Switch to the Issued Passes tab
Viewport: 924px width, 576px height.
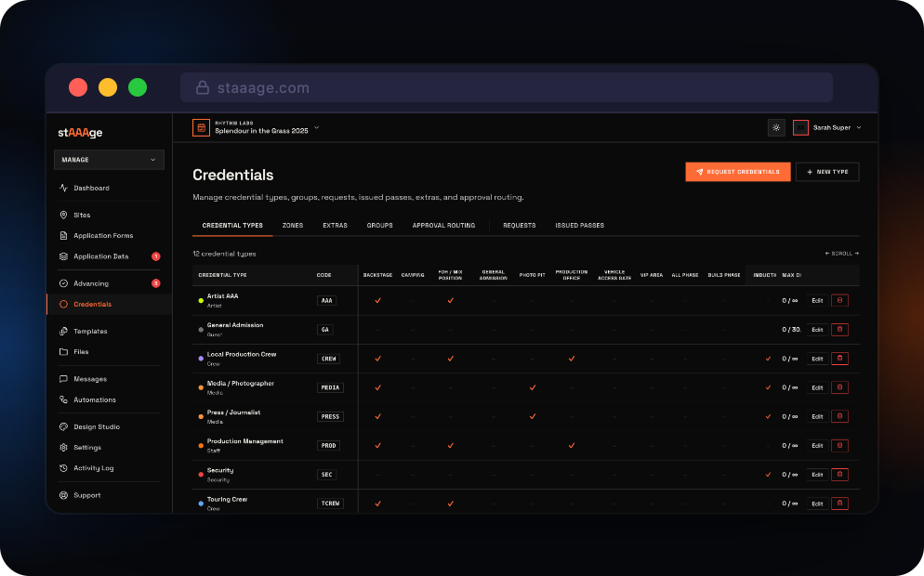(x=579, y=225)
